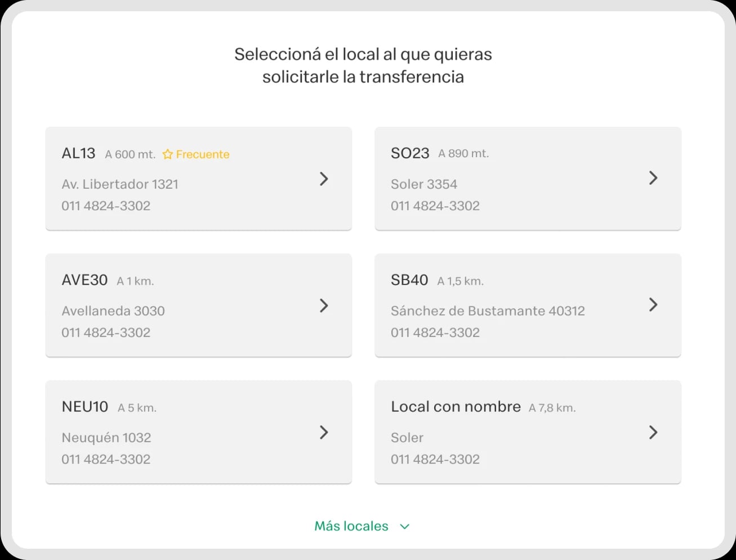This screenshot has width=736, height=560.
Task: Click the chevron arrow on the SO23 card
Action: [x=653, y=178]
